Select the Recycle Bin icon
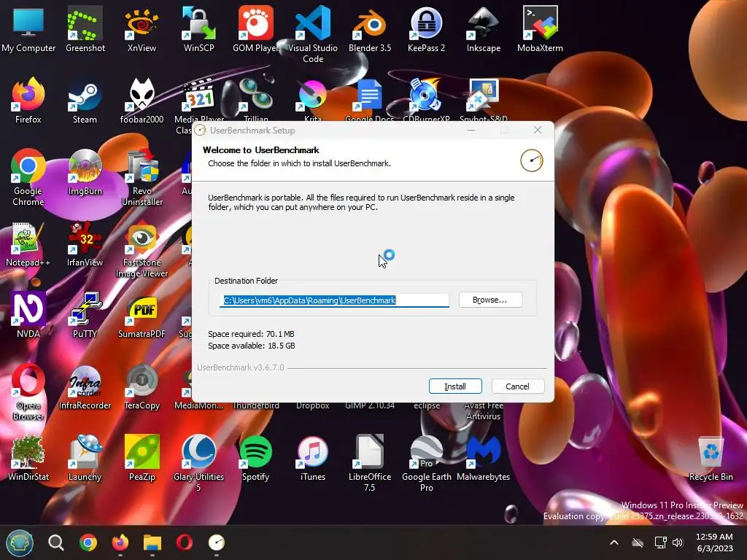 (711, 458)
